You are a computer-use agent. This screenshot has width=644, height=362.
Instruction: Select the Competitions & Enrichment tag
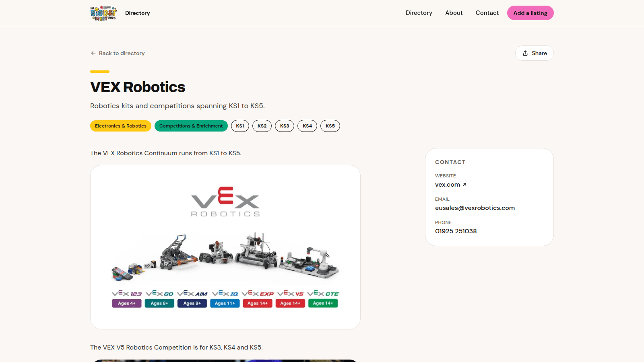click(x=191, y=126)
